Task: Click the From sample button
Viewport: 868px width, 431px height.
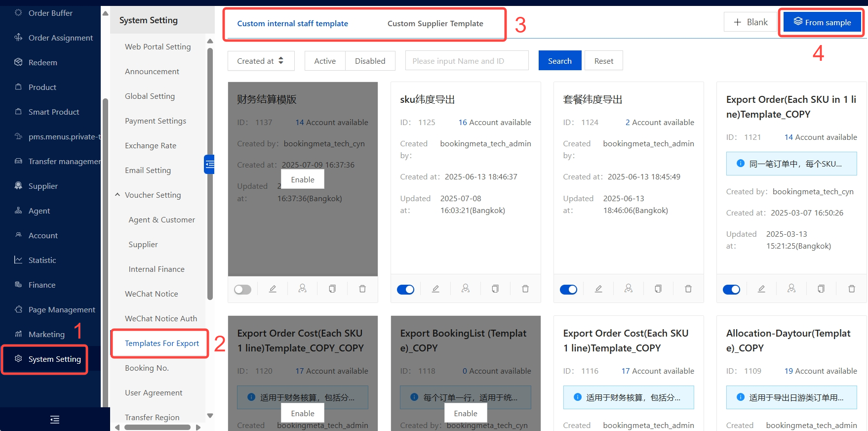Action: click(822, 22)
